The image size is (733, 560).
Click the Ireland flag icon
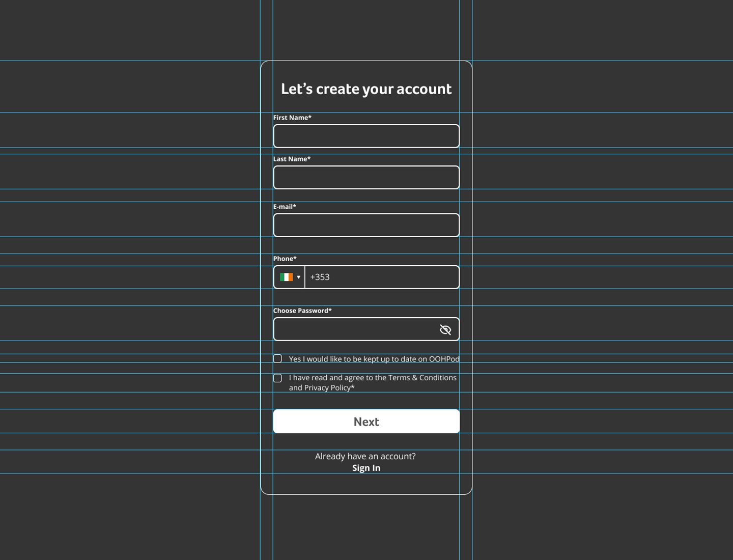pyautogui.click(x=286, y=277)
